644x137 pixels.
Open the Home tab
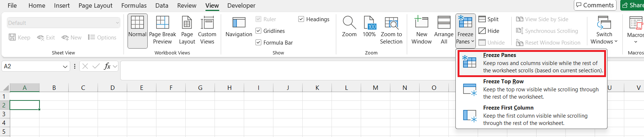(37, 5)
